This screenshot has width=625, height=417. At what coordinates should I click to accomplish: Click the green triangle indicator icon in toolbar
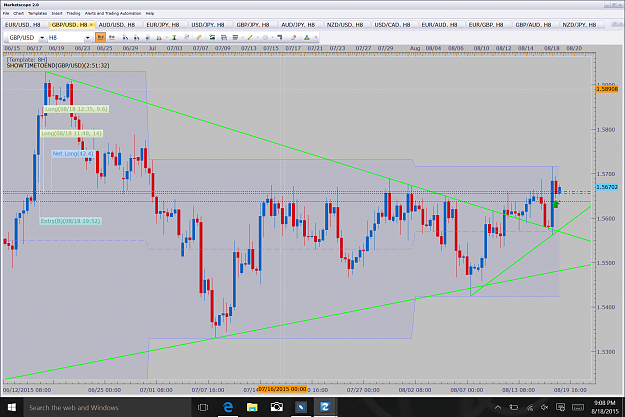click(x=307, y=37)
